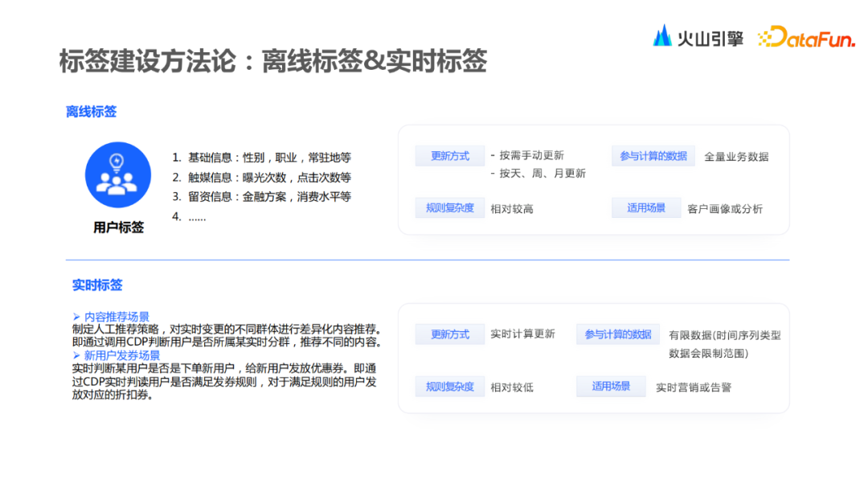Click the 规则复杂度 label in 实时标签 panel
This screenshot has width=868, height=488.
pos(450,387)
